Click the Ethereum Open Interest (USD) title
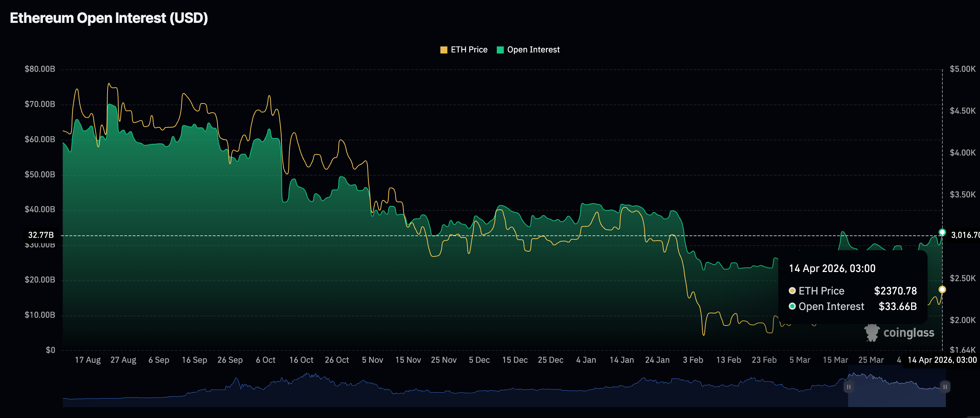This screenshot has height=418, width=980. pos(109,18)
